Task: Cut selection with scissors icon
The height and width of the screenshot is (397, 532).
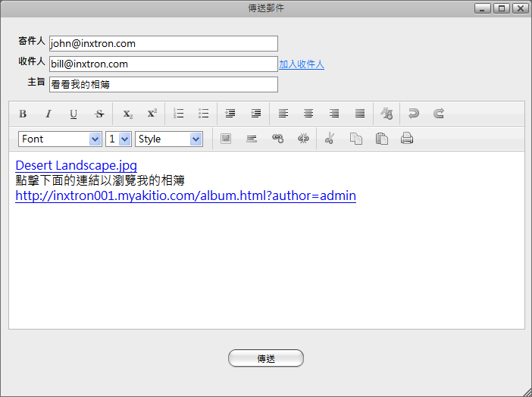Action: [x=329, y=139]
